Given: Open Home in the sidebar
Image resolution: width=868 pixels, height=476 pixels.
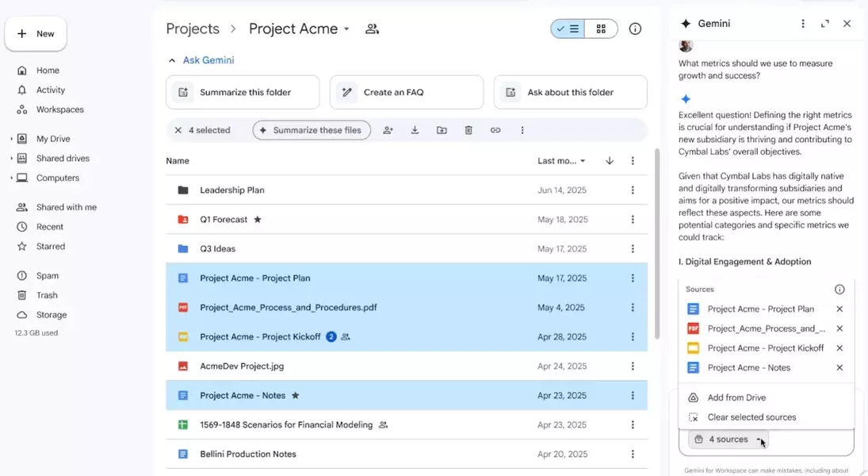Looking at the screenshot, I should pyautogui.click(x=48, y=71).
